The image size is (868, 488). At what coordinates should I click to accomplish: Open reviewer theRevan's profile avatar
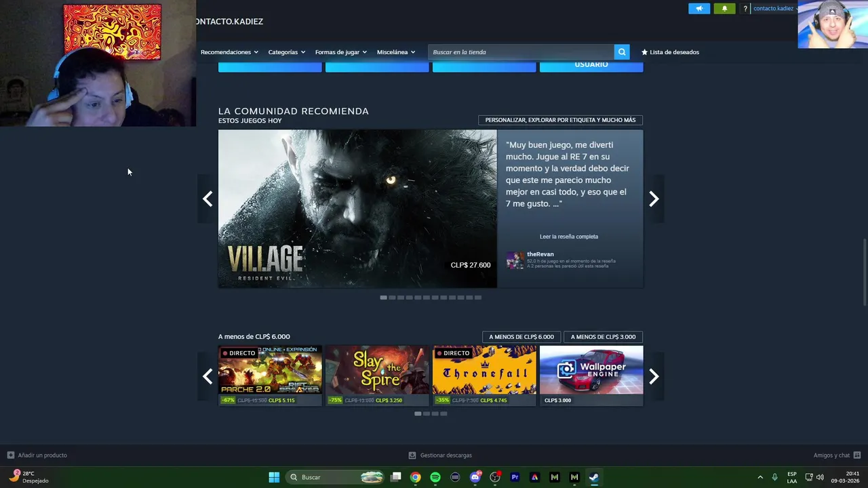pyautogui.click(x=515, y=260)
